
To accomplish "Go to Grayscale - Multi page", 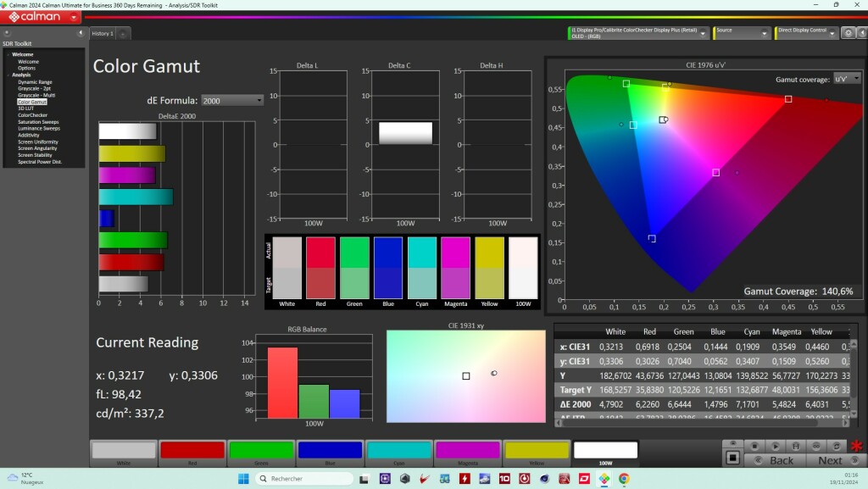I will pos(36,95).
